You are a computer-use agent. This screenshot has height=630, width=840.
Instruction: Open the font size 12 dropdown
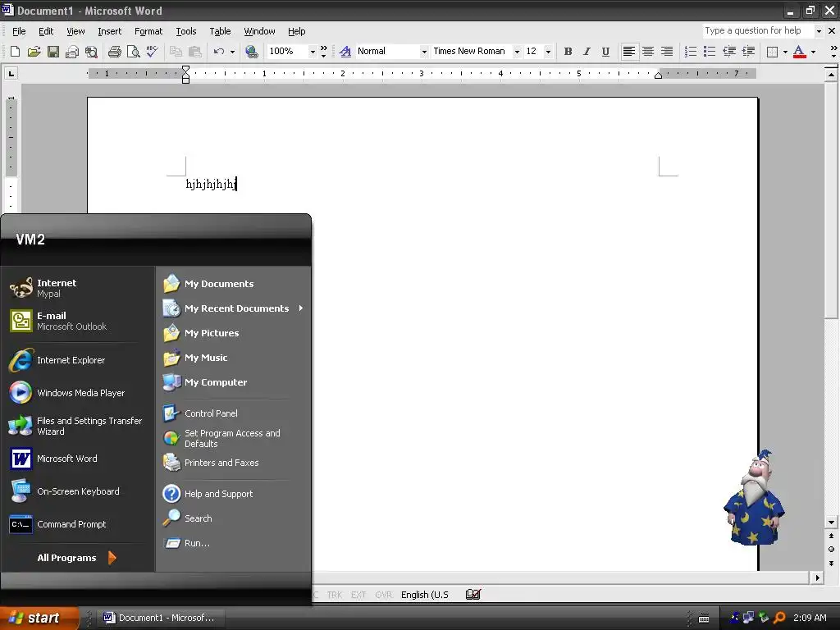click(x=548, y=52)
